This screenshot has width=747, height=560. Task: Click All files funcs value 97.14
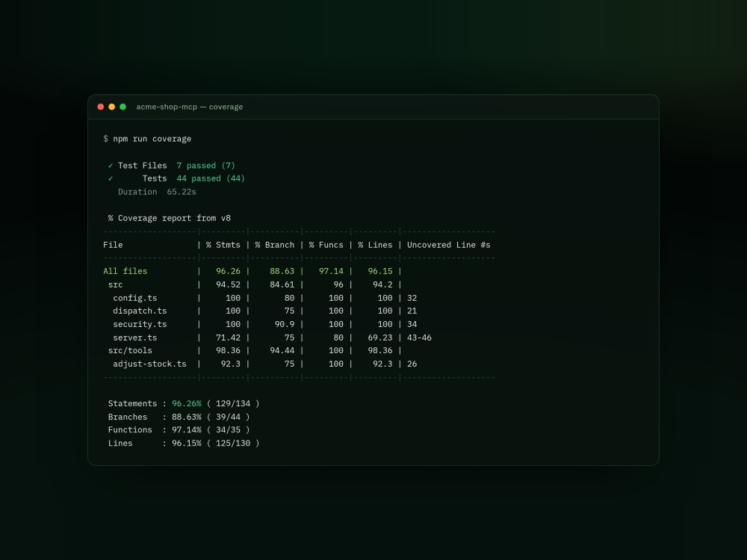[331, 271]
